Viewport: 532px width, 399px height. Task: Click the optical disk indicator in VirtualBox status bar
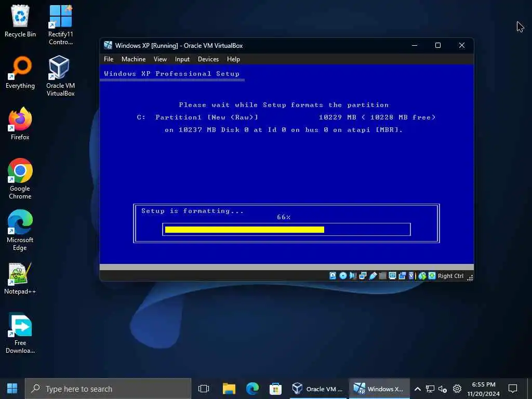tap(343, 275)
